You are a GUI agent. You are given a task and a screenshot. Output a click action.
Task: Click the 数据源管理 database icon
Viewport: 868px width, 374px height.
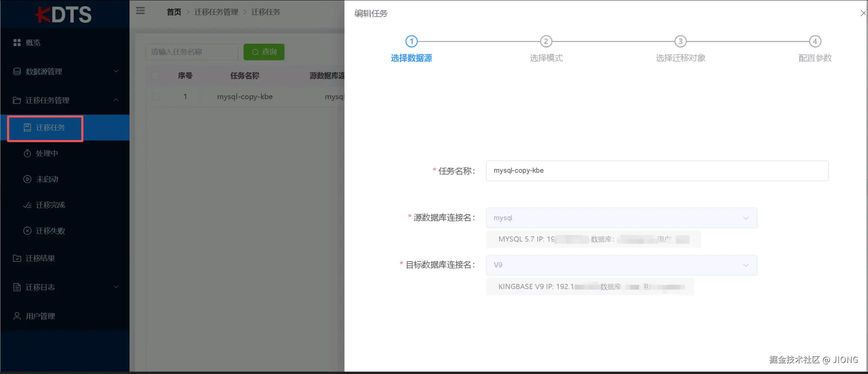click(x=17, y=71)
